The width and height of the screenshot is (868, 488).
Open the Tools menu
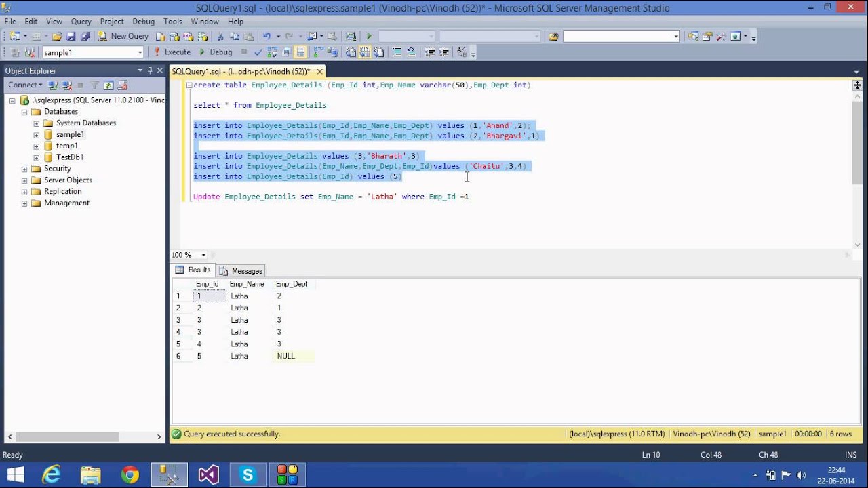point(172,22)
